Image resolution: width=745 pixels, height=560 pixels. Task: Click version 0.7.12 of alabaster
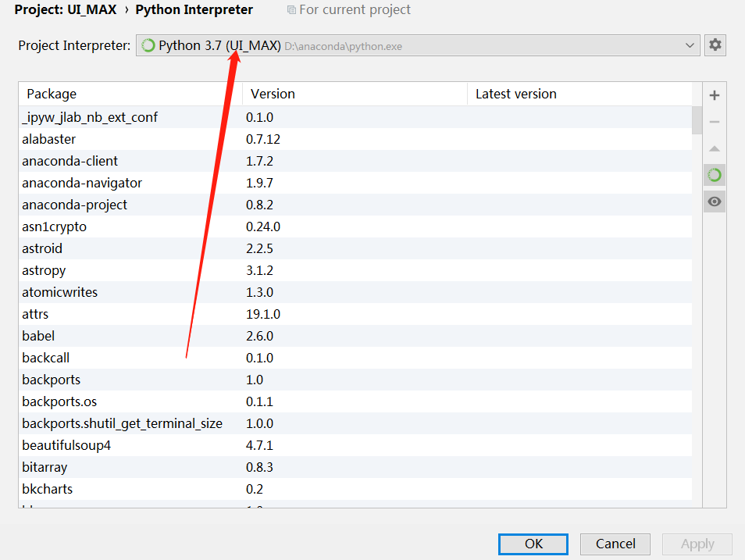click(x=262, y=139)
